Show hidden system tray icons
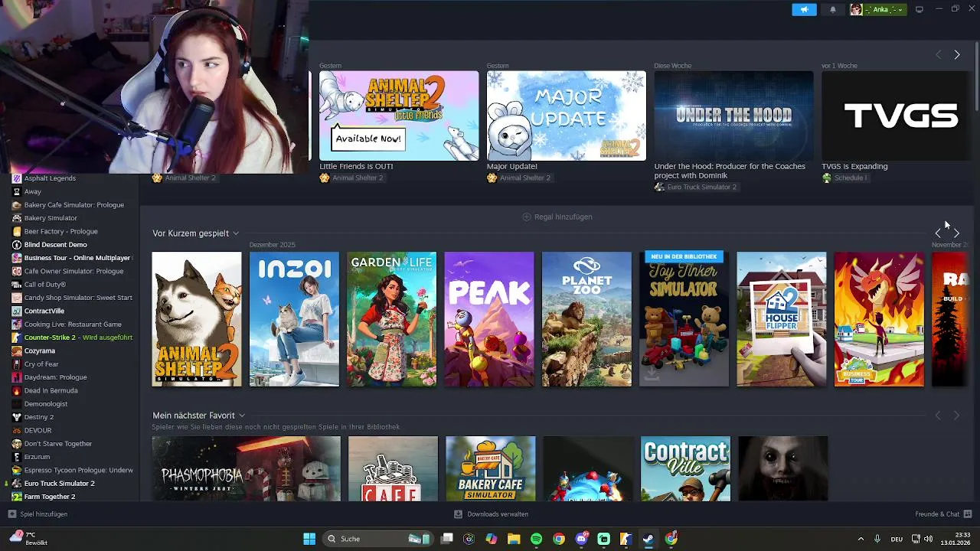 861,539
